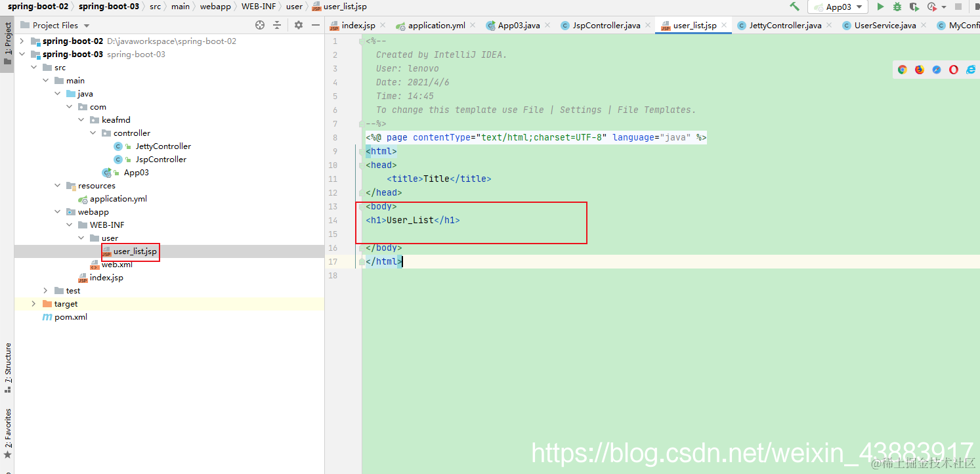
Task: Click the locate/scroll-from-source target icon
Action: click(260, 25)
